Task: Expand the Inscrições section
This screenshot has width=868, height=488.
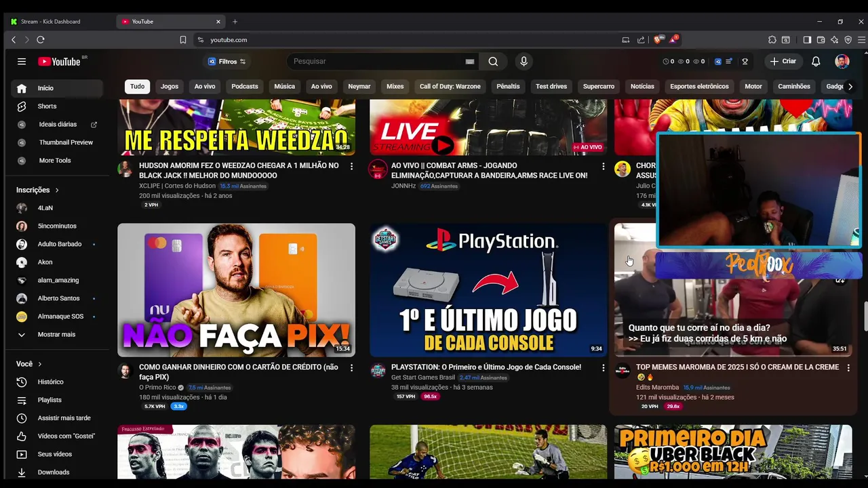Action: [x=37, y=190]
